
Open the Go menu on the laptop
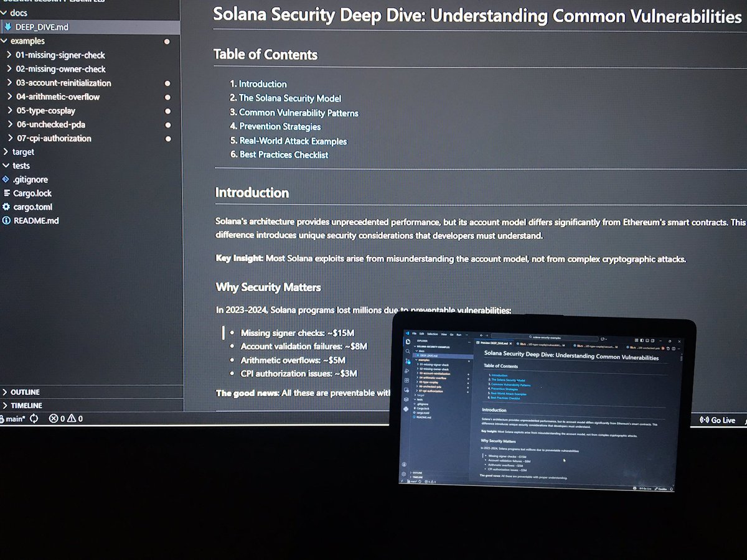coord(452,335)
